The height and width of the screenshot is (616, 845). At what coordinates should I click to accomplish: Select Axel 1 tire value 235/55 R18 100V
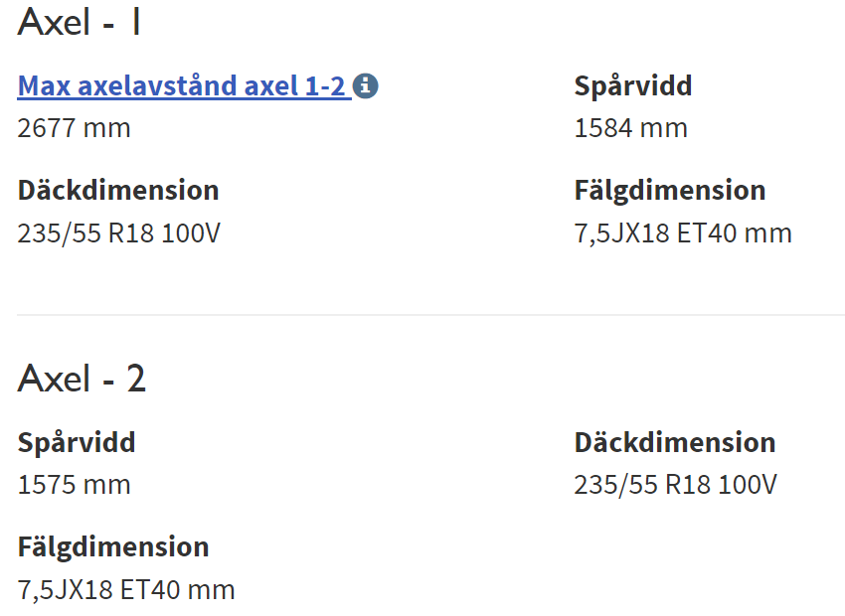pyautogui.click(x=118, y=233)
